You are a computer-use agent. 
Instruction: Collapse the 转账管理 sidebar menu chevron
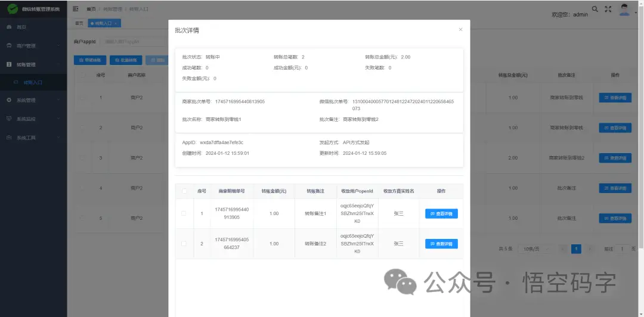58,64
